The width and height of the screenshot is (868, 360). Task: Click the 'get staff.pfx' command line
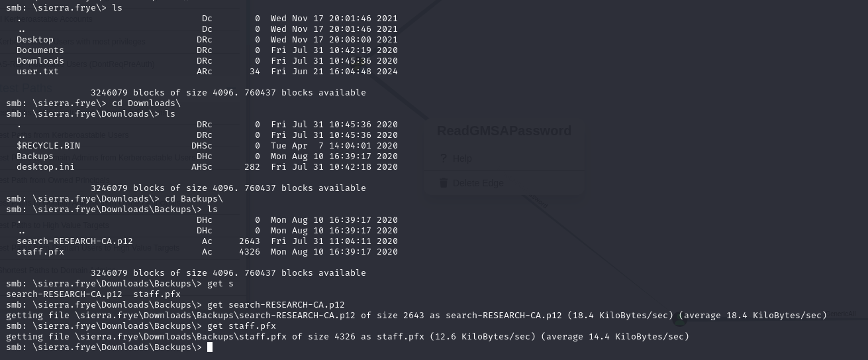pyautogui.click(x=242, y=326)
